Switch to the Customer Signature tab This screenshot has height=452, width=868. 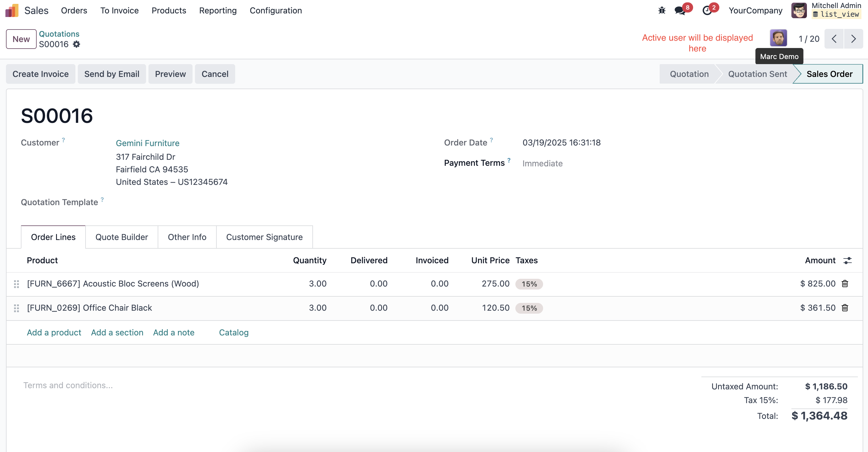point(264,237)
